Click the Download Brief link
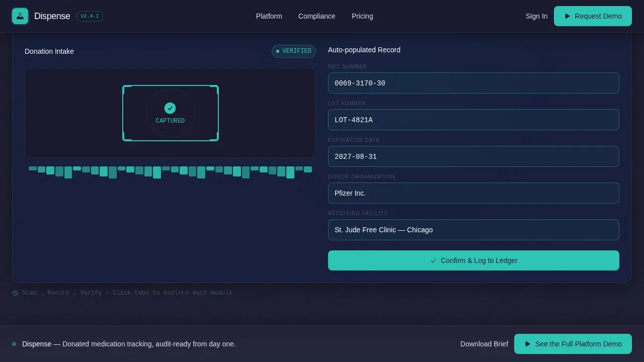644x362 pixels. click(x=484, y=344)
